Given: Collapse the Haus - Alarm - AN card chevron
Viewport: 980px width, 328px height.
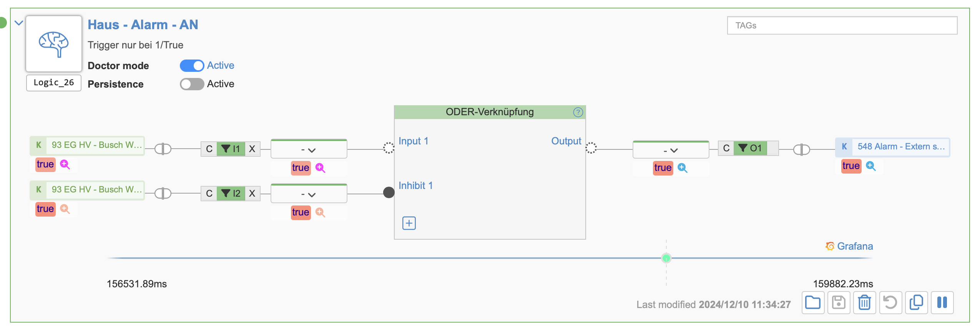Looking at the screenshot, I should [19, 23].
